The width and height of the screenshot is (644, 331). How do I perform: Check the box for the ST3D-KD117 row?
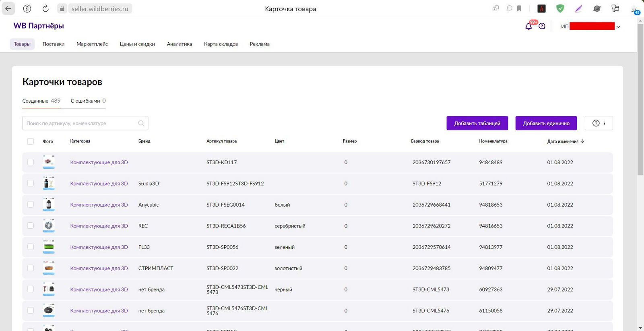31,162
